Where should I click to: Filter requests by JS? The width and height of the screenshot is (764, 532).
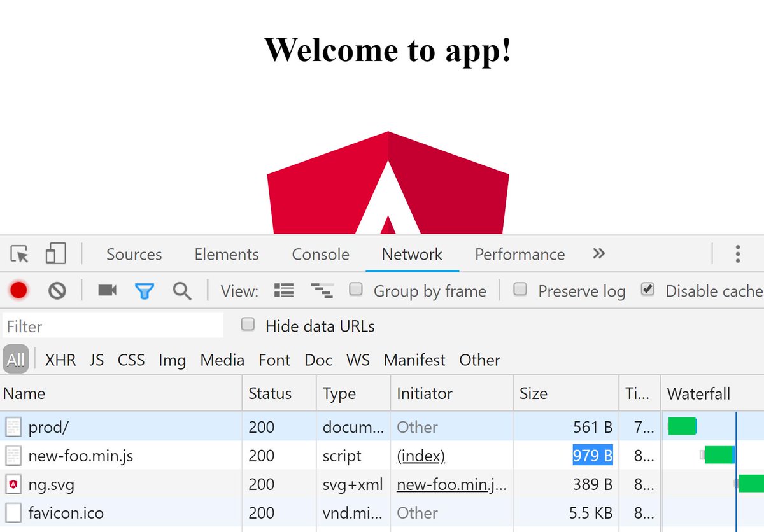click(x=97, y=360)
